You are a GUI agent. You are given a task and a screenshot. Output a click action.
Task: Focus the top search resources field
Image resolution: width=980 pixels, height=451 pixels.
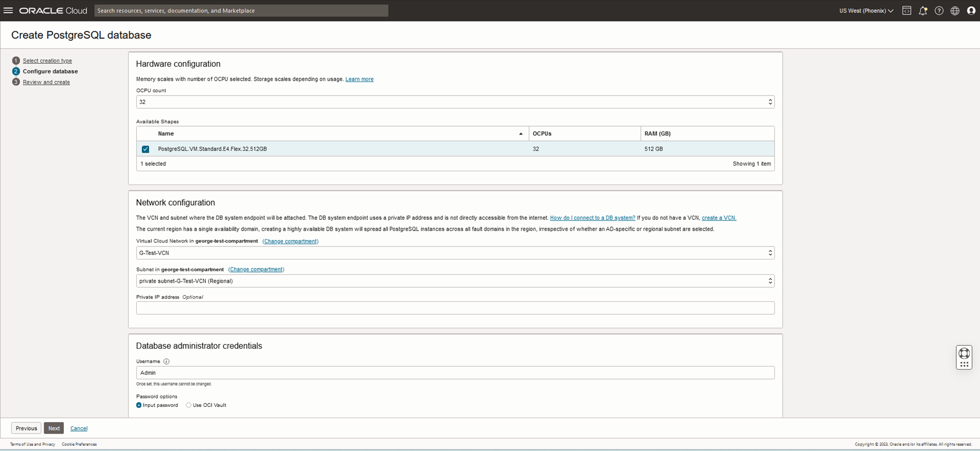click(241, 11)
